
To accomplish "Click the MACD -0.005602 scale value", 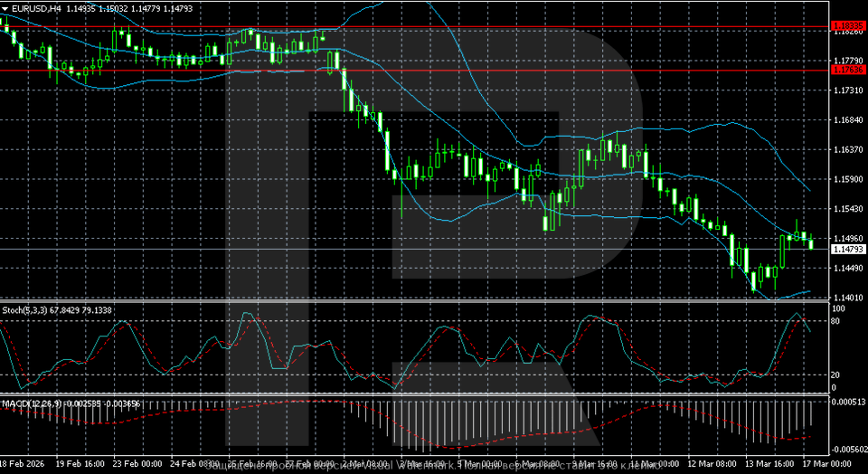I will coord(848,448).
